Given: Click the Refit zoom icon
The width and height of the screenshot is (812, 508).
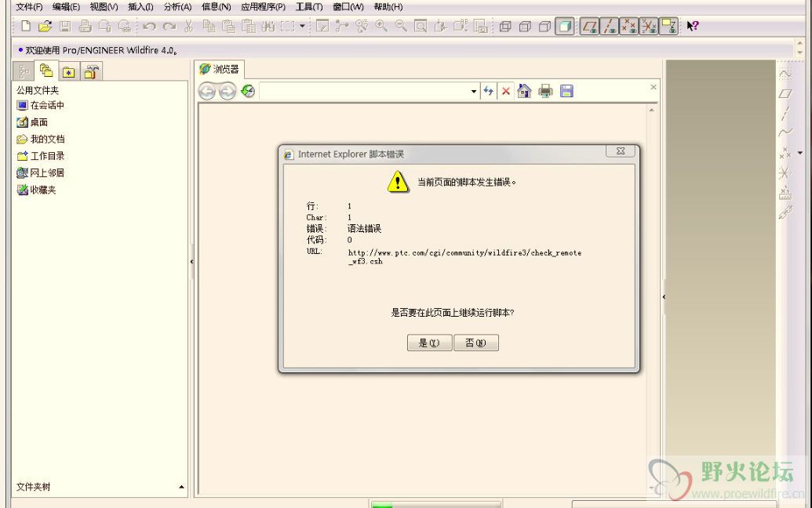Looking at the screenshot, I should pos(421,26).
